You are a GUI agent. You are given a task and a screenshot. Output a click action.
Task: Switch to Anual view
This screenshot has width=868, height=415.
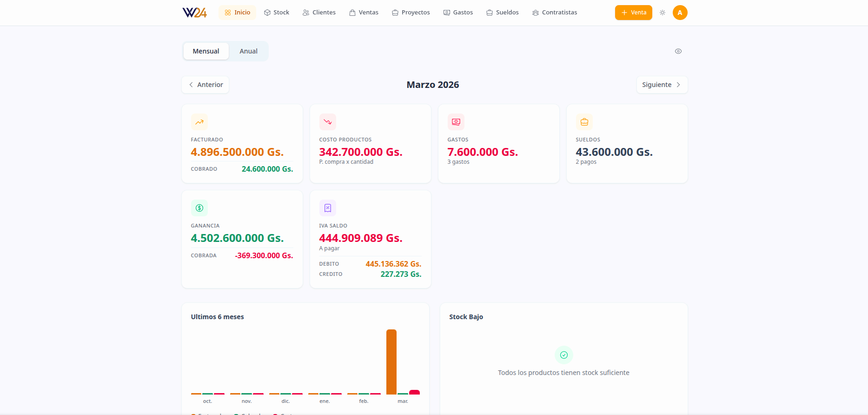click(248, 51)
